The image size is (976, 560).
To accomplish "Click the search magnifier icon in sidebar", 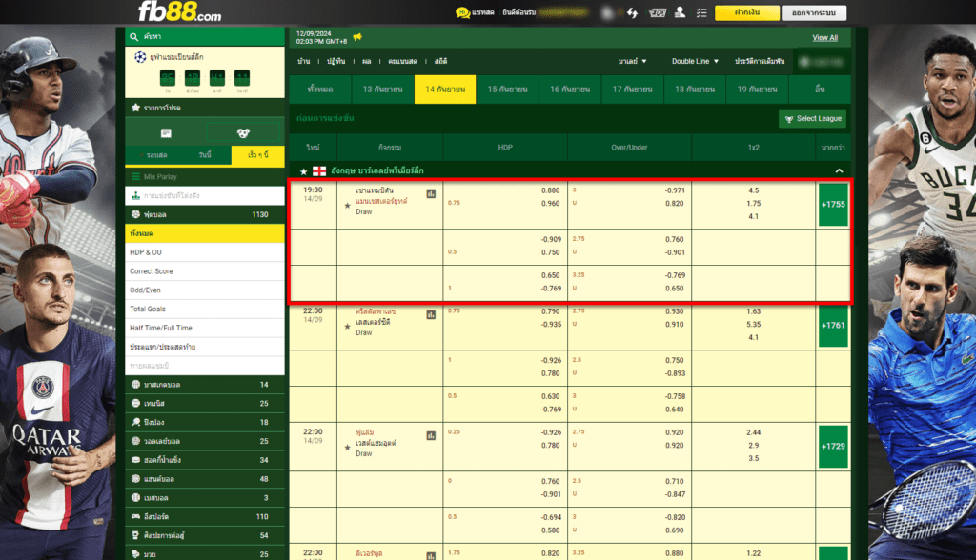I will [133, 37].
